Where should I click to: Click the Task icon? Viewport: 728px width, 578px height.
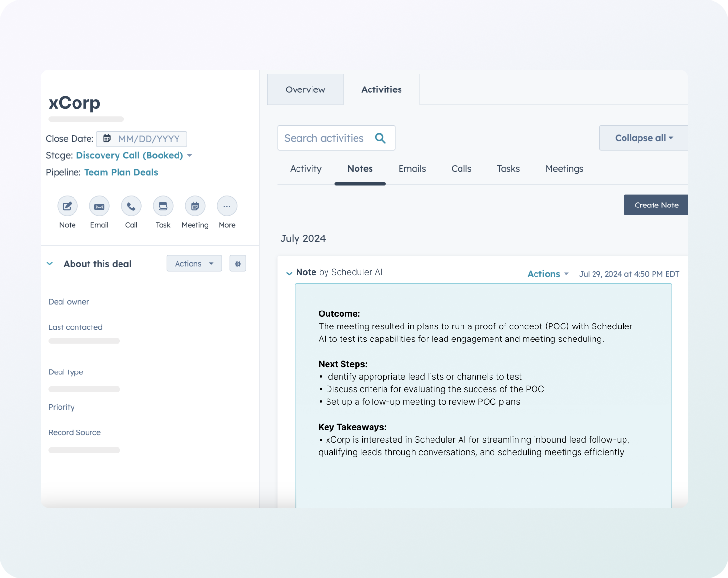(x=163, y=206)
